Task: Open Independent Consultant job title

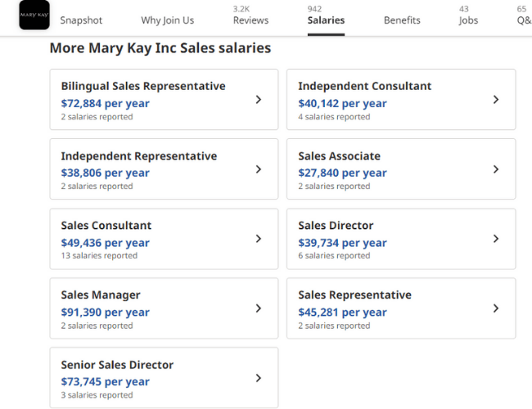Action: [x=365, y=86]
